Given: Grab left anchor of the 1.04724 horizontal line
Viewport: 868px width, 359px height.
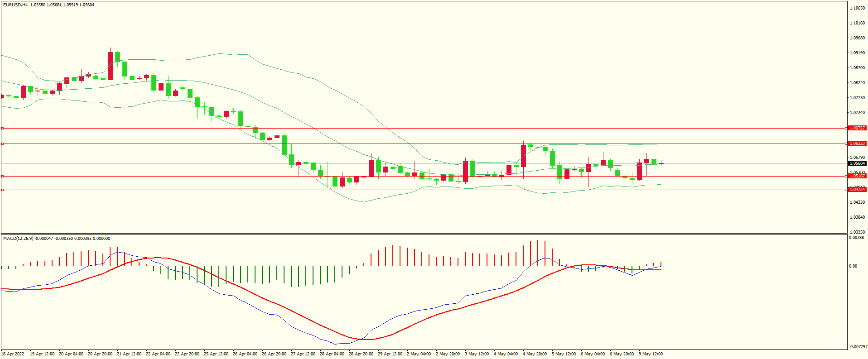Looking at the screenshot, I should 2,190.
